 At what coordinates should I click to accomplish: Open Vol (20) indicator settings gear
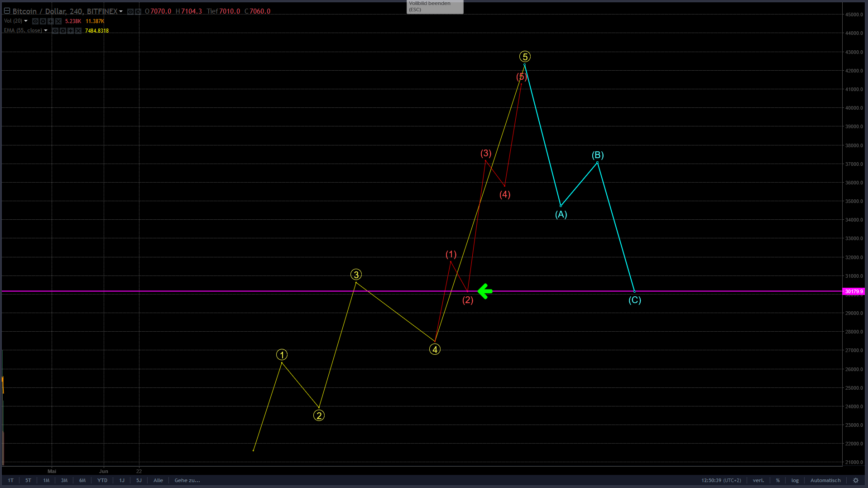pos(43,21)
